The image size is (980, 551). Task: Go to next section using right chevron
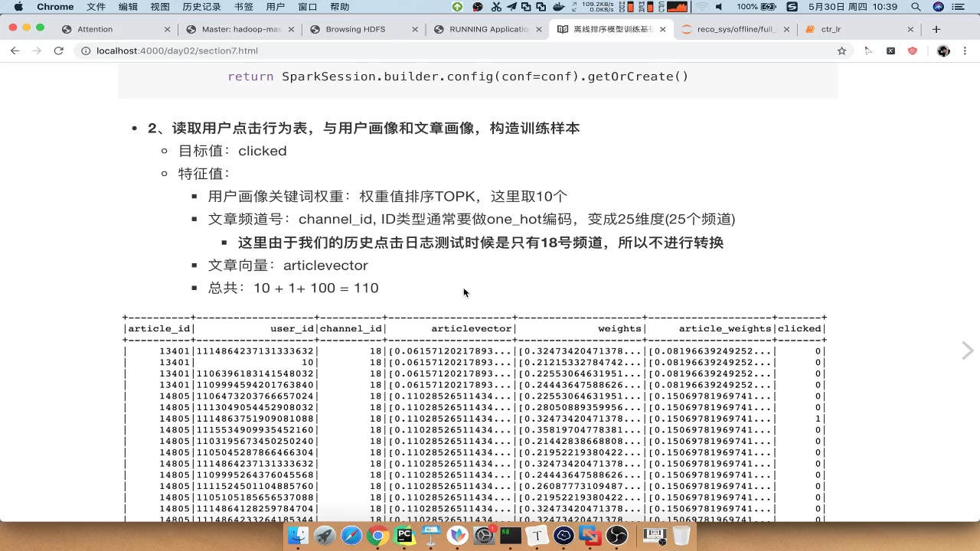[968, 350]
